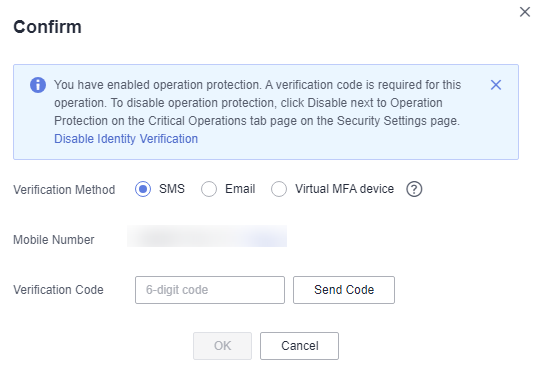Open Disable Identity Verification link
The height and width of the screenshot is (372, 548).
(126, 139)
